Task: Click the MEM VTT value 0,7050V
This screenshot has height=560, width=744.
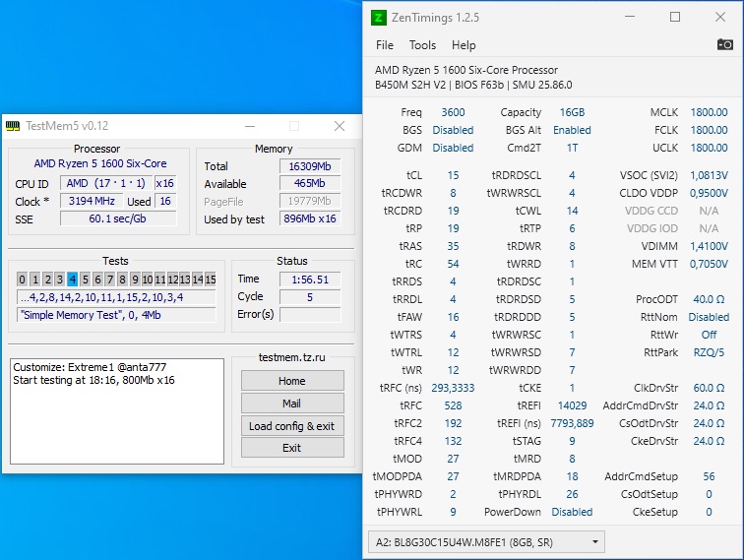Action: tap(709, 264)
